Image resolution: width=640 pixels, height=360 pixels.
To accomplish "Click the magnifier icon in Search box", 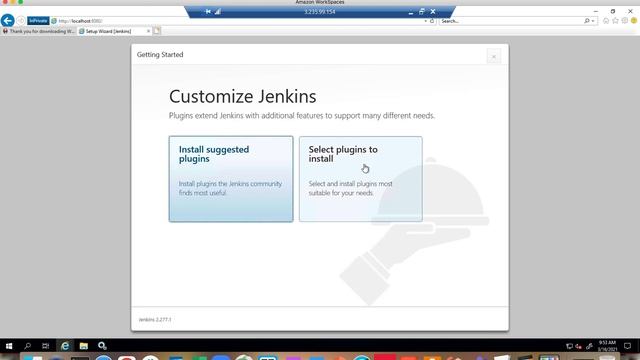I will click(x=587, y=21).
